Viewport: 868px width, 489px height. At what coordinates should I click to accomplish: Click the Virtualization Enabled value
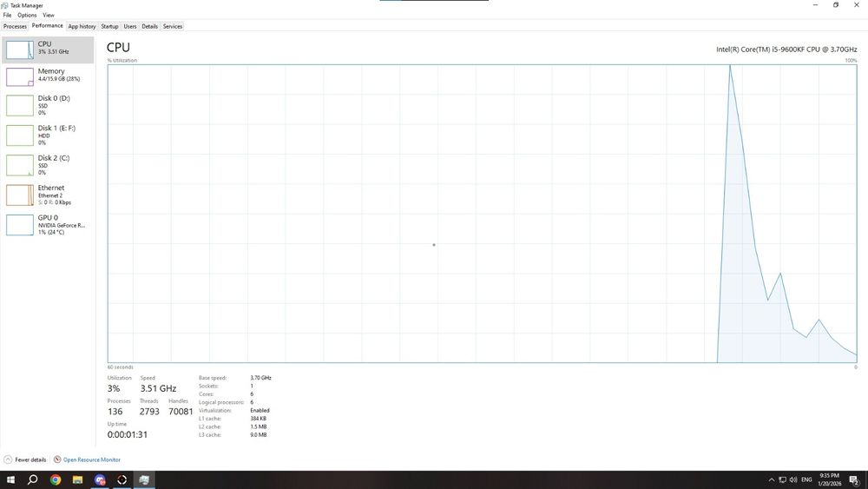pos(260,411)
